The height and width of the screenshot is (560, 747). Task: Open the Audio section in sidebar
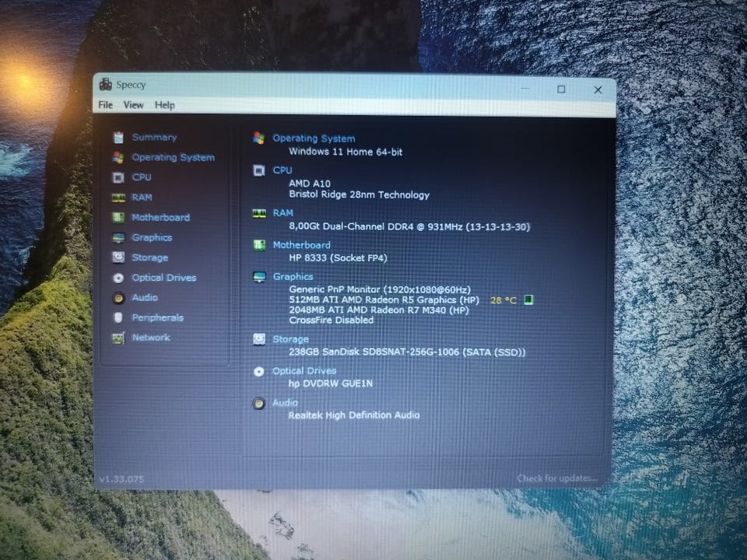point(145,298)
